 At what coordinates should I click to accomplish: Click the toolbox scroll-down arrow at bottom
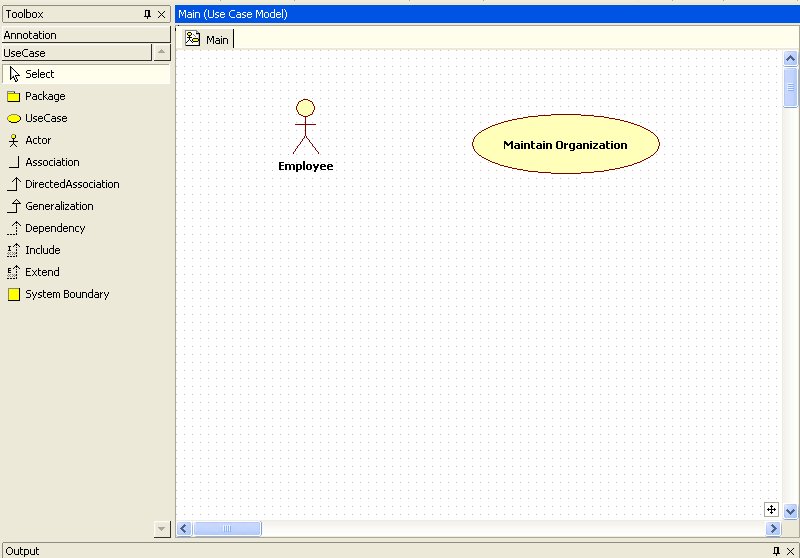162,529
